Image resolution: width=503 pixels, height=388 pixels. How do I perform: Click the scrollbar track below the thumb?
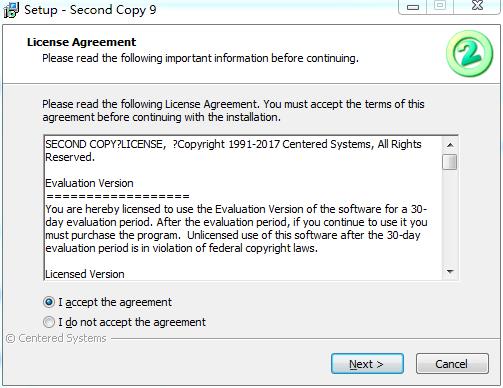[450, 217]
